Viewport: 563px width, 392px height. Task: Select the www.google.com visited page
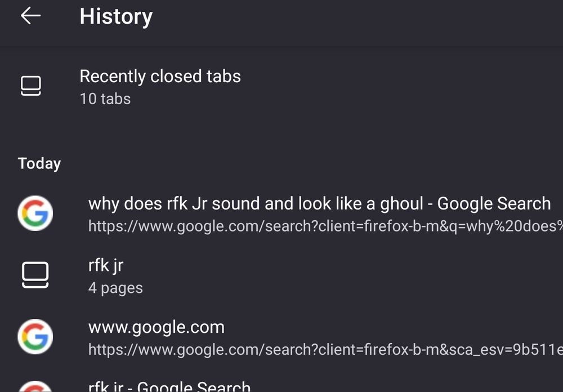pos(155,326)
